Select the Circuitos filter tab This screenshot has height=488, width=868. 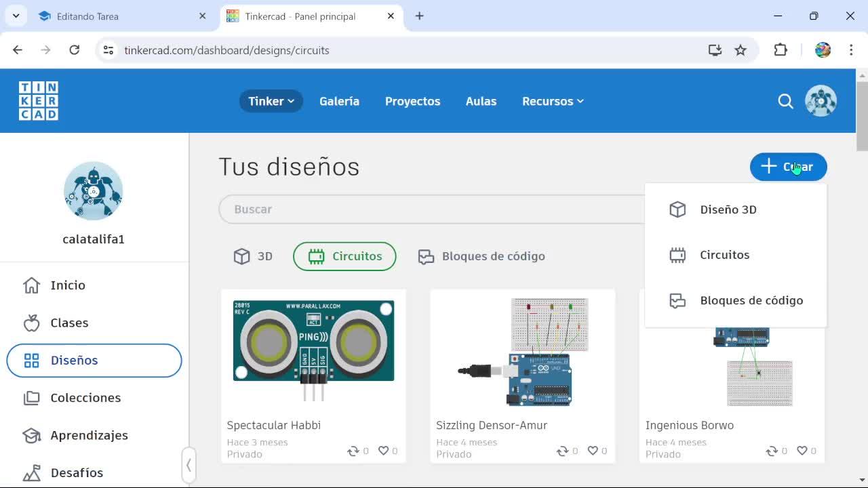point(344,256)
